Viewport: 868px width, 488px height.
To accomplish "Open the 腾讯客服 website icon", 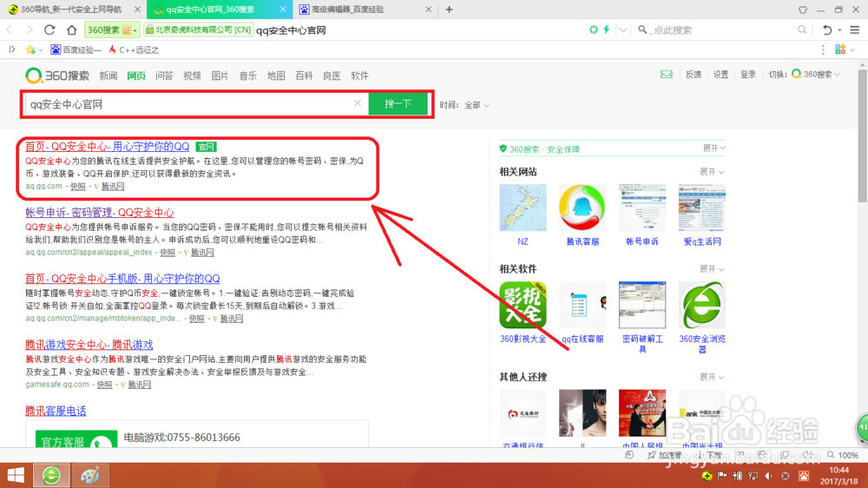I will tap(582, 208).
